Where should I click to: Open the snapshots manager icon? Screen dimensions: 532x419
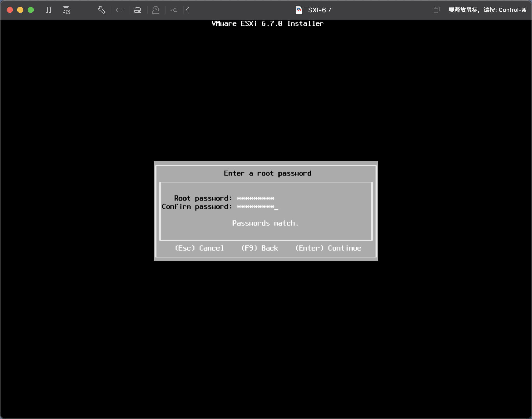[66, 10]
